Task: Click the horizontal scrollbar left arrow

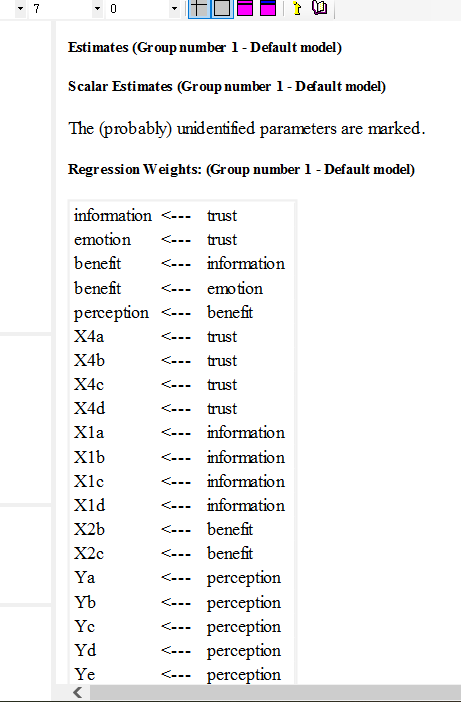Action: point(77,693)
